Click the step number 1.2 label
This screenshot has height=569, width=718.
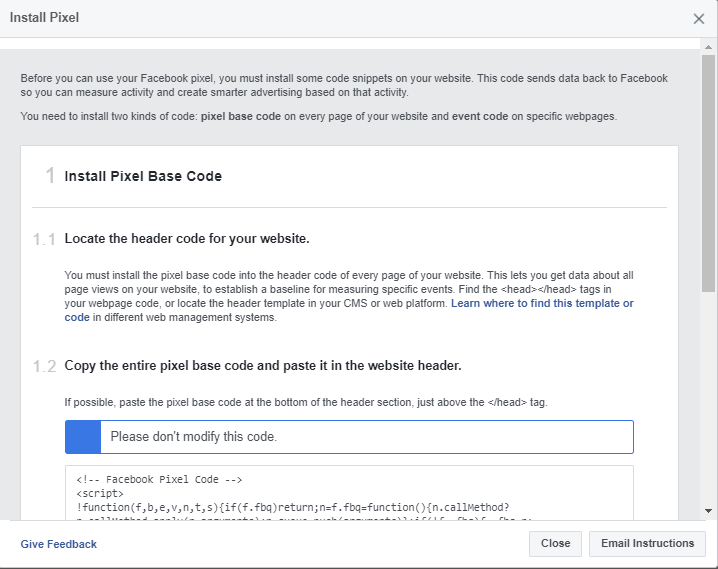click(x=44, y=366)
